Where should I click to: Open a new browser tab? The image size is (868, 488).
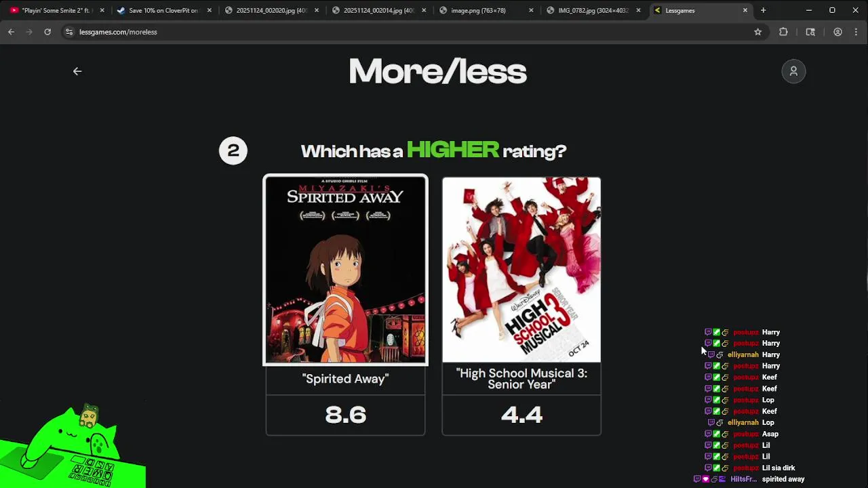763,10
